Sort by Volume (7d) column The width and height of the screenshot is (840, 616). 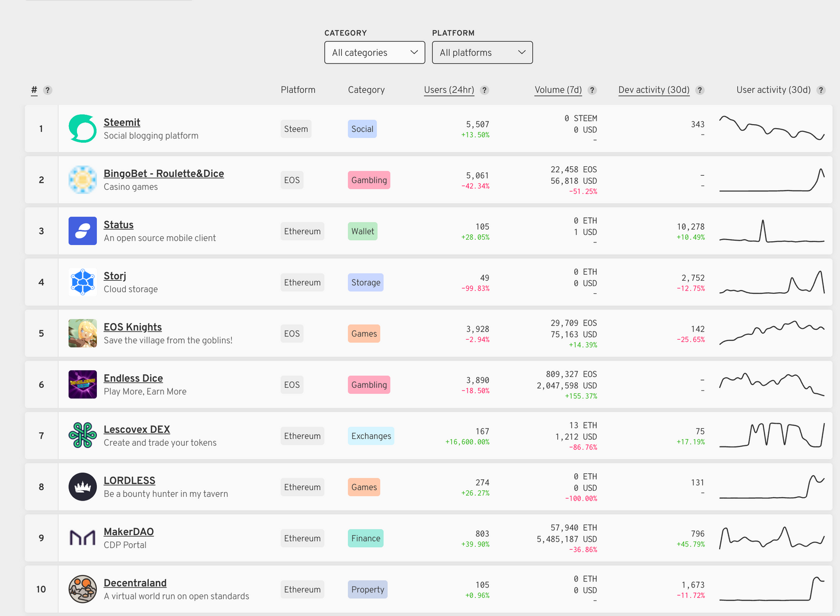[558, 90]
